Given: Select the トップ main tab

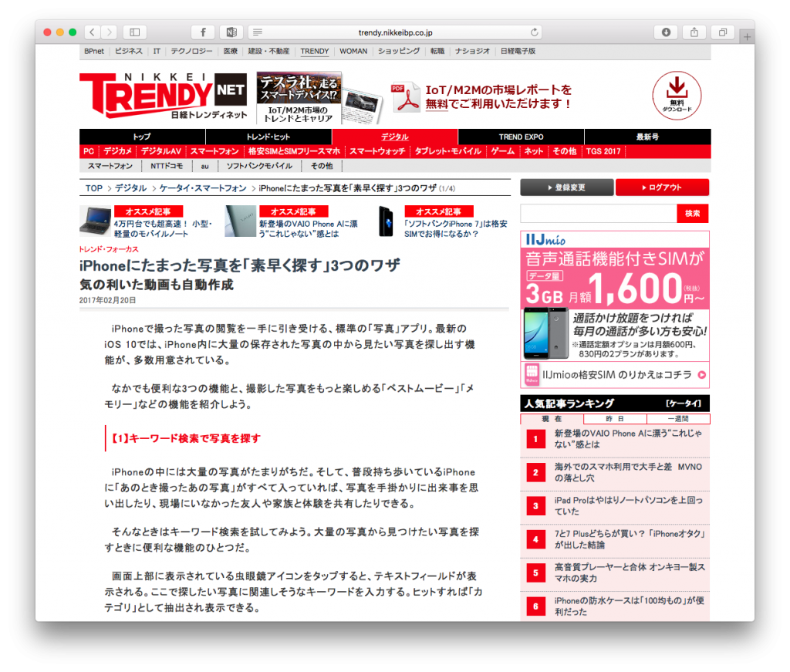Looking at the screenshot, I should click(x=142, y=137).
